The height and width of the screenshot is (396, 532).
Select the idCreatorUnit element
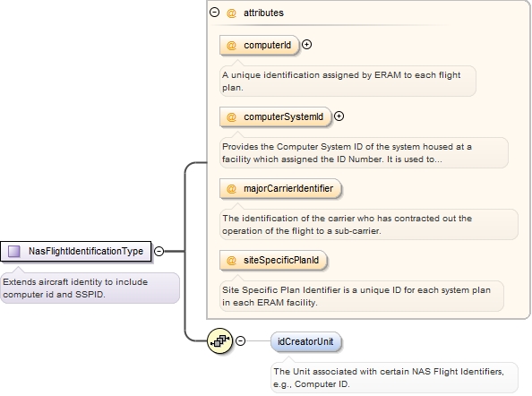[305, 341]
